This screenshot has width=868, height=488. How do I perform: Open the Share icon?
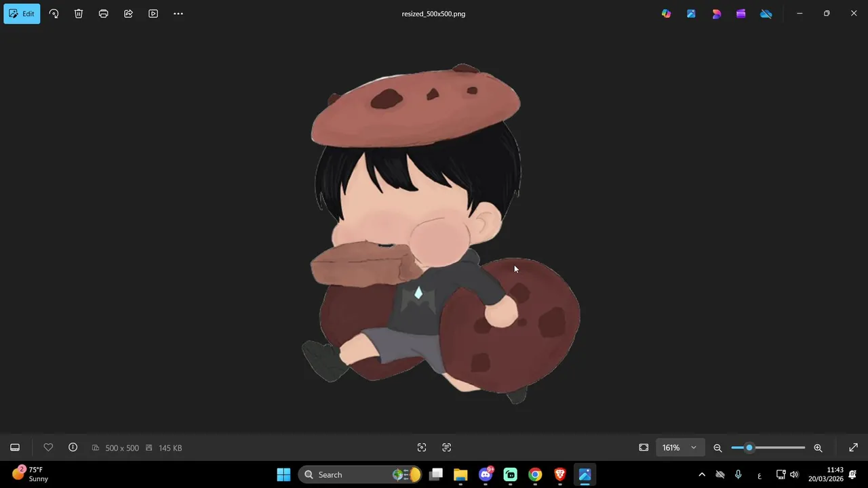click(128, 14)
